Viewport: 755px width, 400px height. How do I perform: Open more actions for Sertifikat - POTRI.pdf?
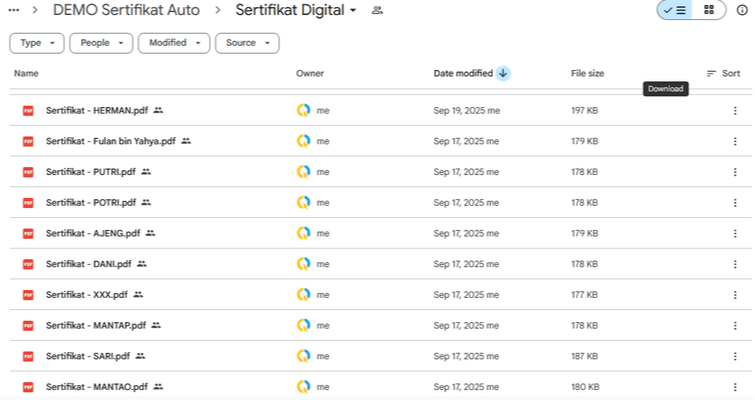point(735,203)
